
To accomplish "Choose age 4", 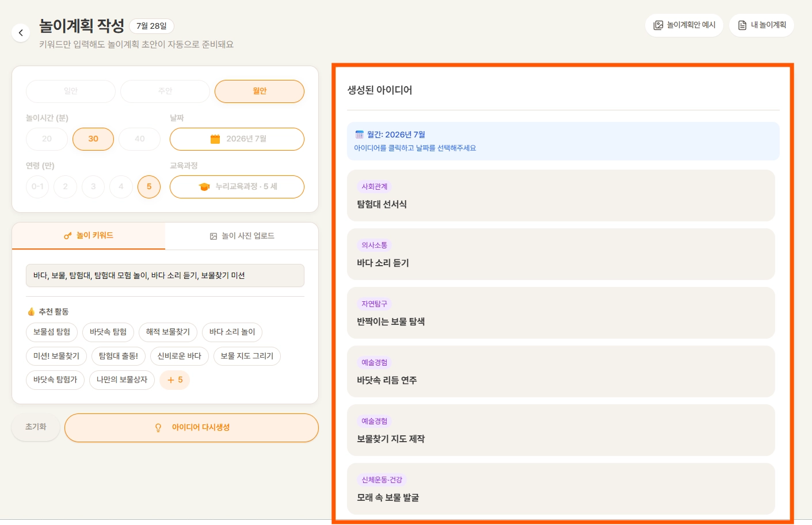I will click(121, 187).
